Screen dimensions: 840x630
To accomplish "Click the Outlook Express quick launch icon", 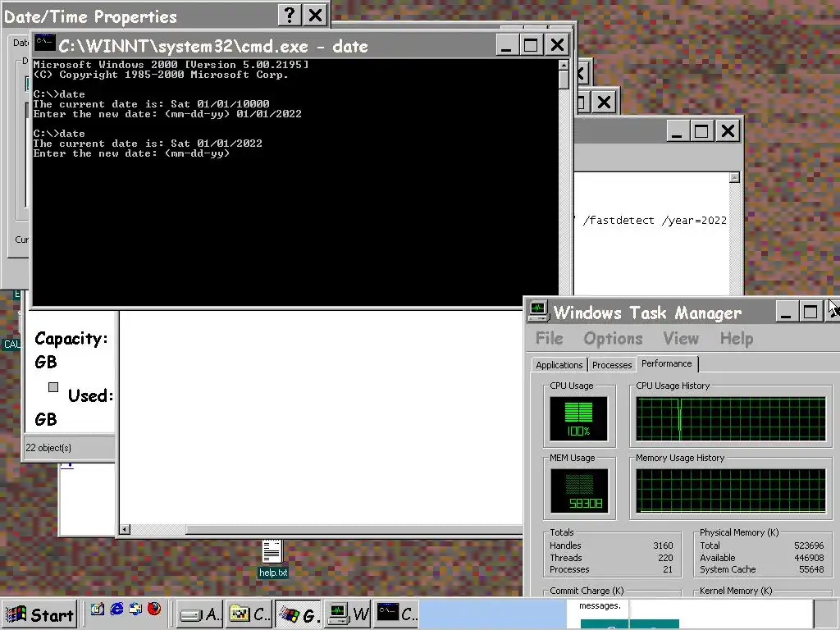I will tap(135, 609).
